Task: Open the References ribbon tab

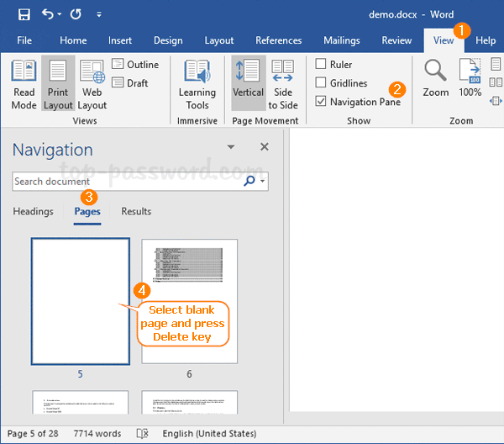Action: point(278,40)
